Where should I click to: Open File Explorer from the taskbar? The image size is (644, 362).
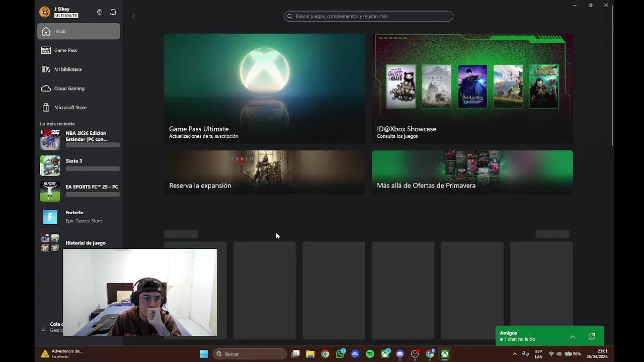click(310, 354)
